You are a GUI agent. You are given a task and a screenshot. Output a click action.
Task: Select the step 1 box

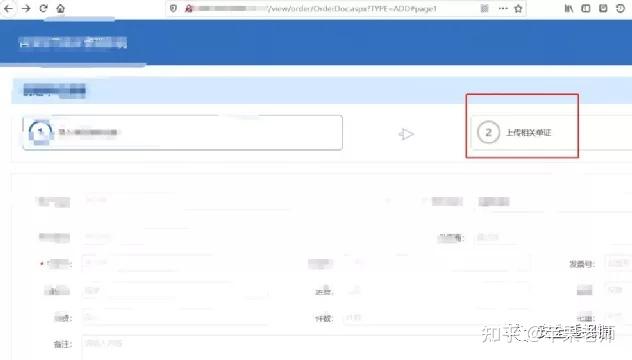(183, 133)
